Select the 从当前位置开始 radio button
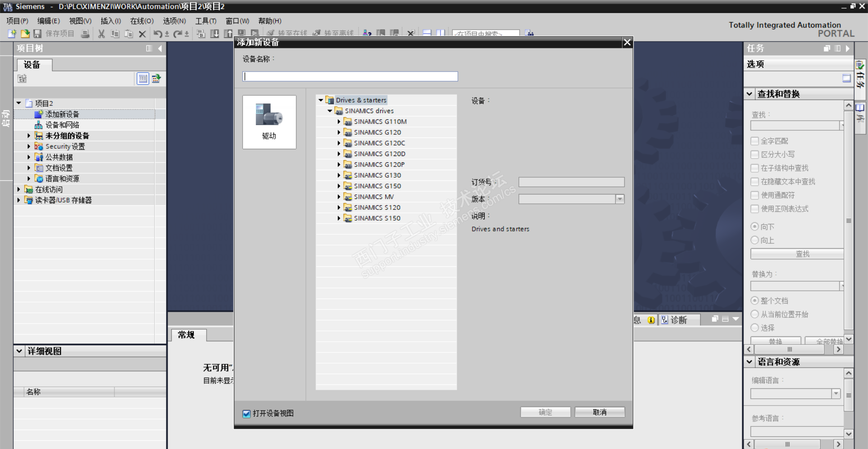868x449 pixels. [x=755, y=314]
